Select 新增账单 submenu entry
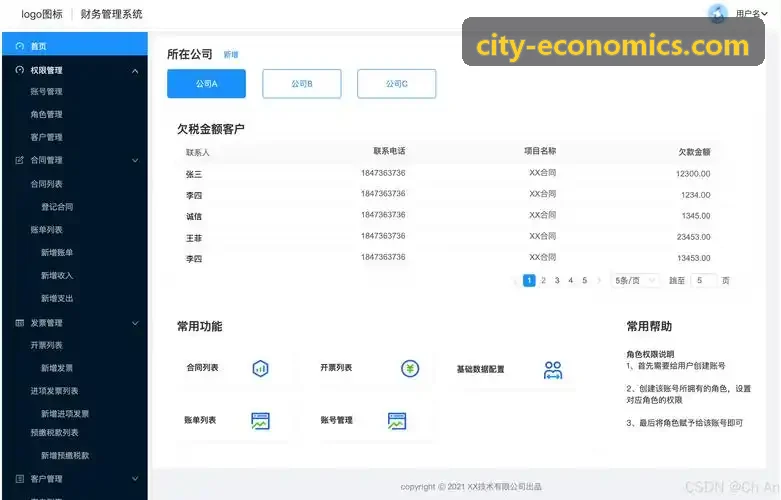Image resolution: width=781 pixels, height=500 pixels. (57, 252)
